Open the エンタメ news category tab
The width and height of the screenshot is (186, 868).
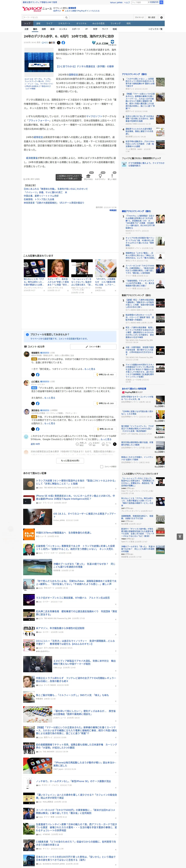tap(63, 29)
